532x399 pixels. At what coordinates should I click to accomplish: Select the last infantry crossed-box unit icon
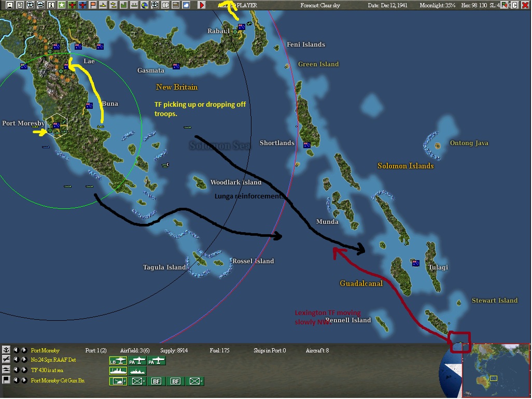(195, 381)
